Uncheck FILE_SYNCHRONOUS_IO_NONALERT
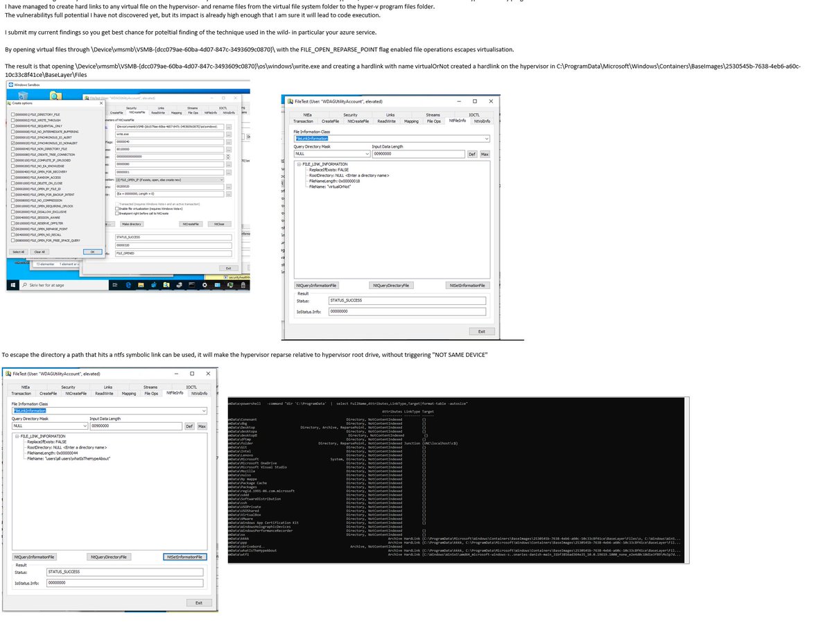 tap(12, 143)
